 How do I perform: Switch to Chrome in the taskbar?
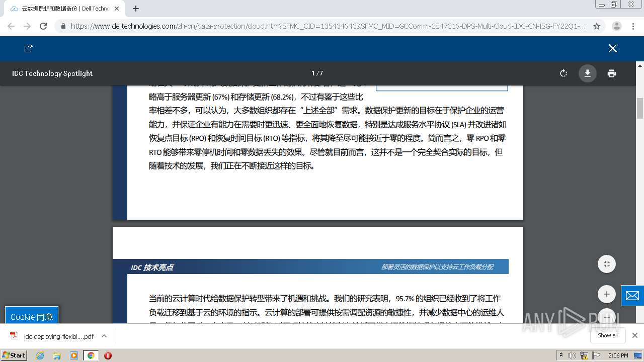(x=91, y=355)
